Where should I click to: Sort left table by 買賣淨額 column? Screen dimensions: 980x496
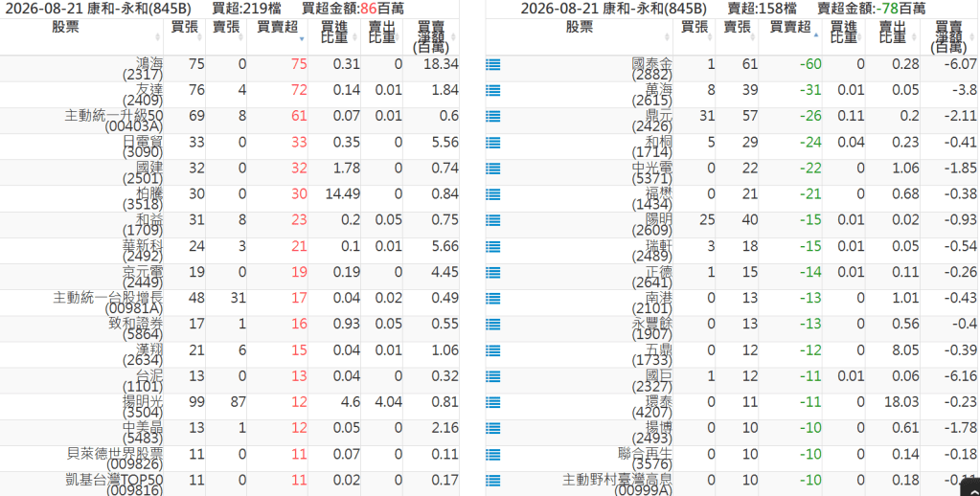click(x=431, y=36)
